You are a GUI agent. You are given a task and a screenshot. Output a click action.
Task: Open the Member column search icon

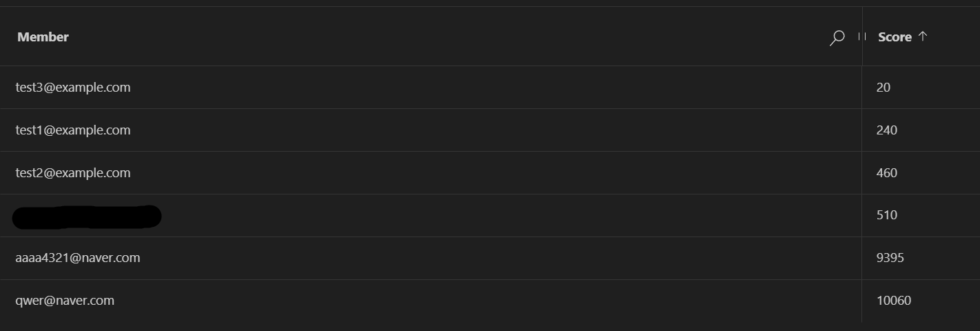(837, 37)
